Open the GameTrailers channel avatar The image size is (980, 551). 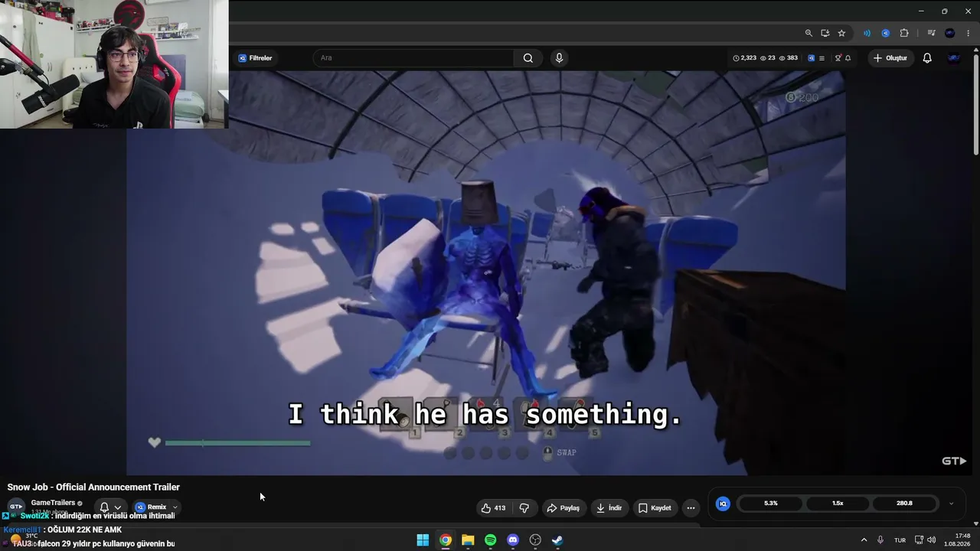[15, 507]
